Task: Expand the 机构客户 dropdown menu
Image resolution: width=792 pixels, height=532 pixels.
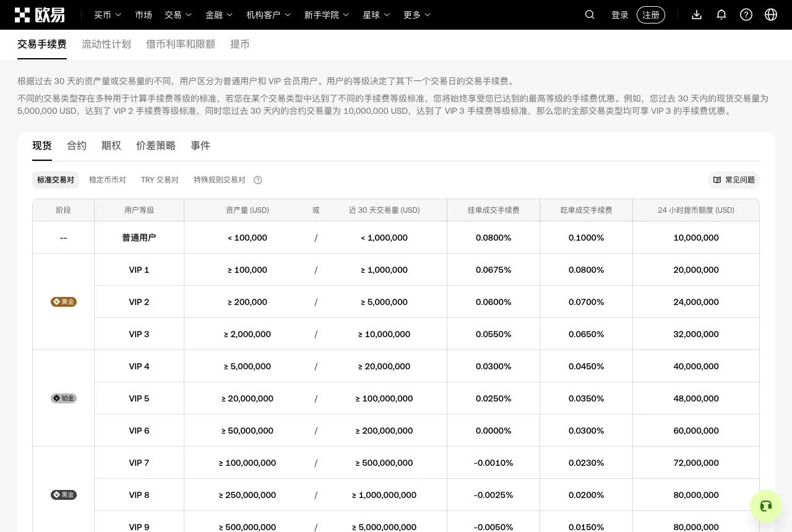Action: click(269, 15)
